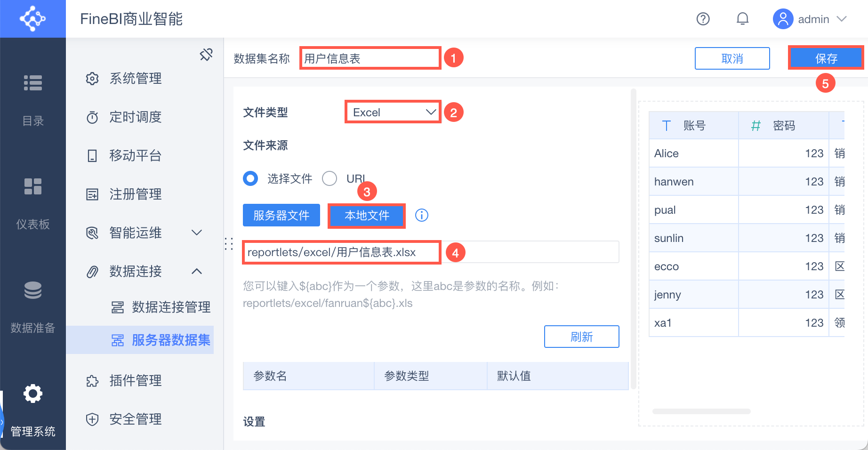Click the 数据集名称 input field
The width and height of the screenshot is (868, 450).
click(370, 58)
